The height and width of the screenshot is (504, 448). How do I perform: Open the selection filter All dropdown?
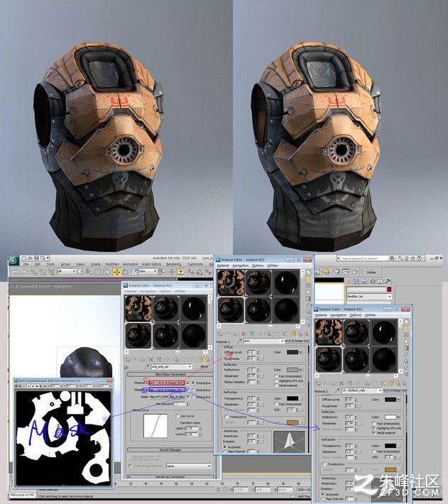pyautogui.click(x=67, y=271)
